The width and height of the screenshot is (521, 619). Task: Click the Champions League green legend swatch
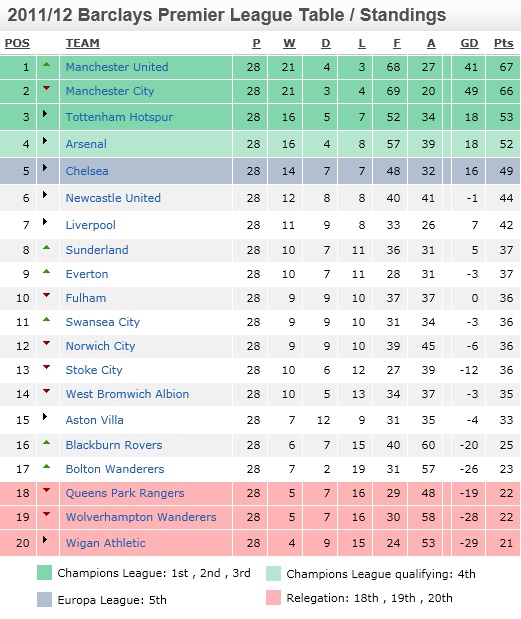point(45,573)
